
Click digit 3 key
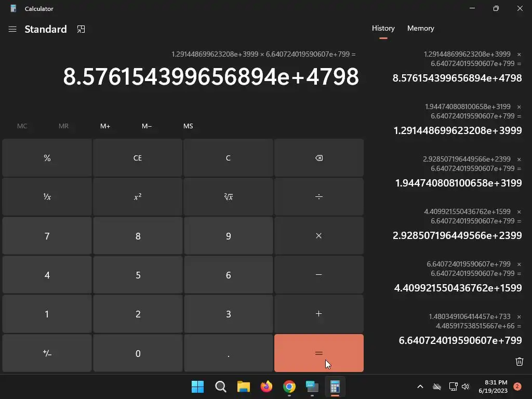[x=229, y=314]
